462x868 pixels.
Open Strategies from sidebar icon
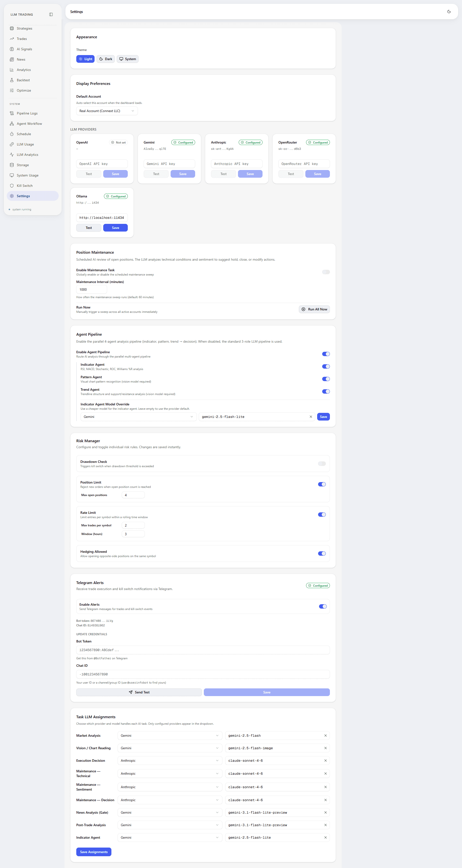point(12,28)
